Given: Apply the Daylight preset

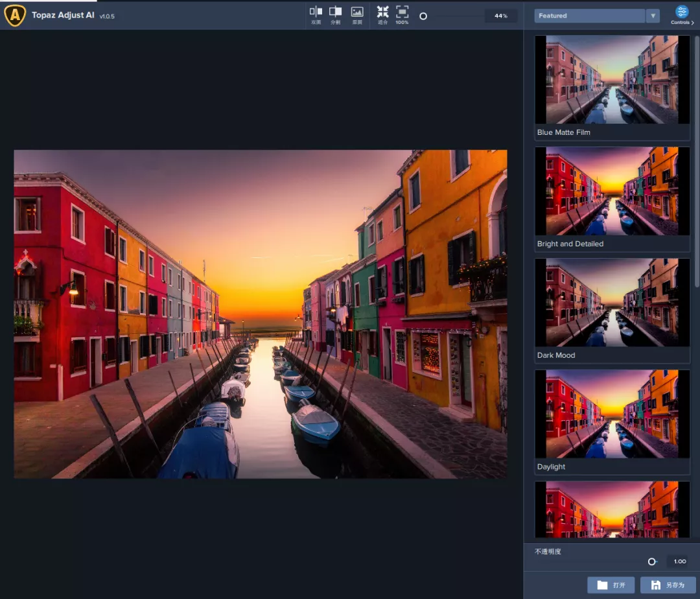Looking at the screenshot, I should [x=612, y=414].
